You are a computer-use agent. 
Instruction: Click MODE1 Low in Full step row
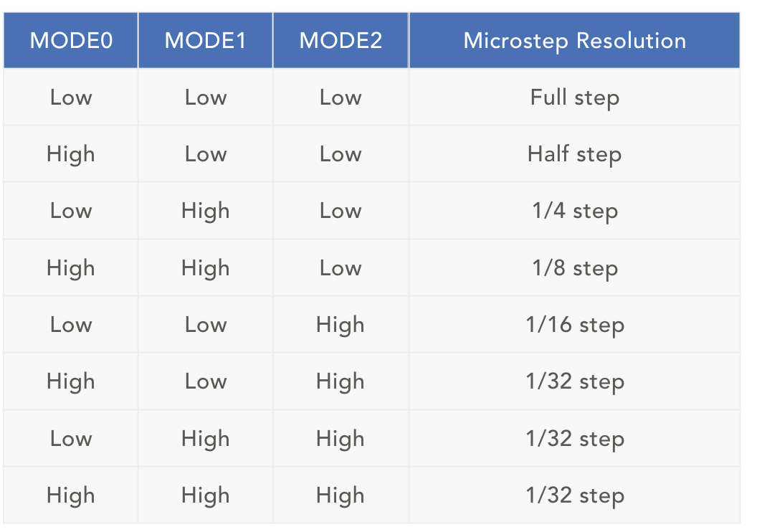pyautogui.click(x=206, y=98)
